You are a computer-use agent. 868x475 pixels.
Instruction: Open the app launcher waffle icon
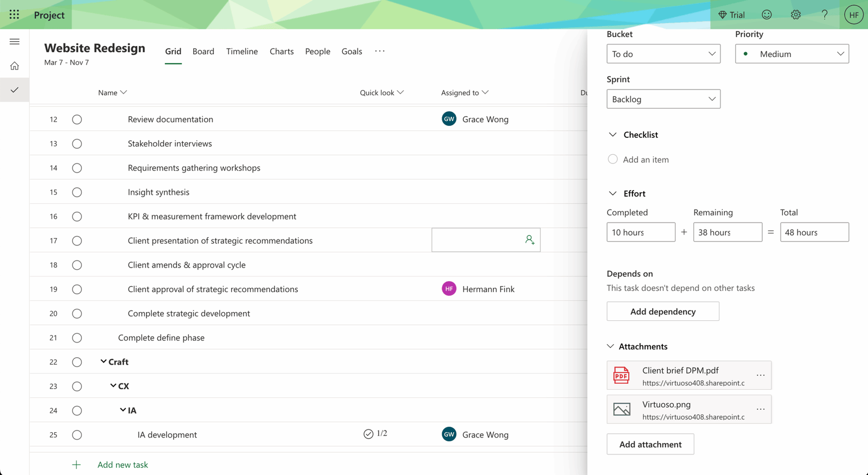click(x=14, y=15)
